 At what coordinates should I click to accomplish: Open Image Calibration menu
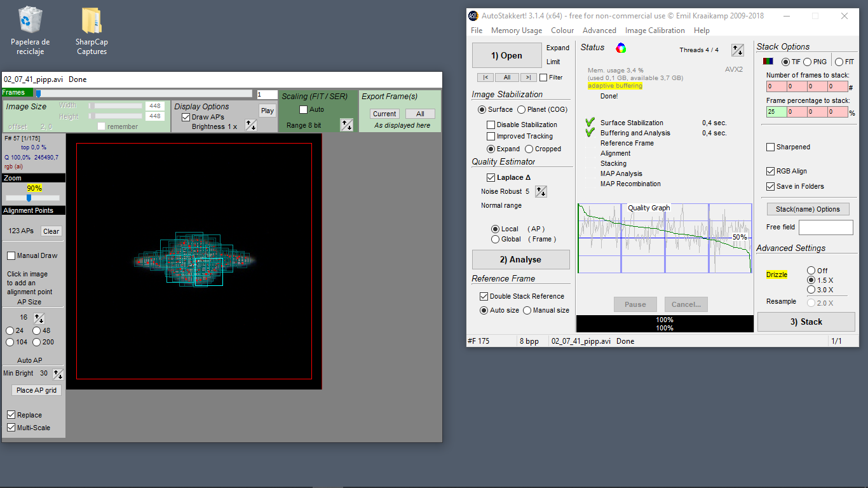(x=655, y=30)
